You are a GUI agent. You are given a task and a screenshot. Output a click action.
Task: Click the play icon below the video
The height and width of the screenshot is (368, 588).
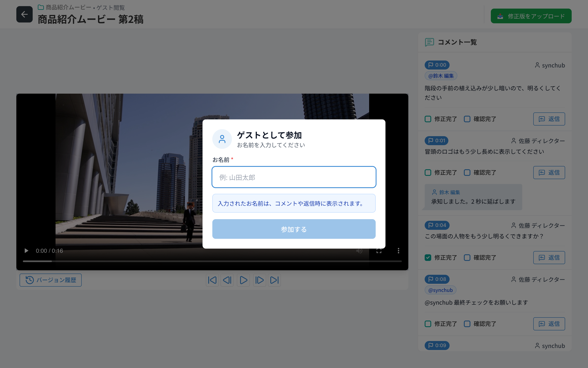(x=243, y=280)
